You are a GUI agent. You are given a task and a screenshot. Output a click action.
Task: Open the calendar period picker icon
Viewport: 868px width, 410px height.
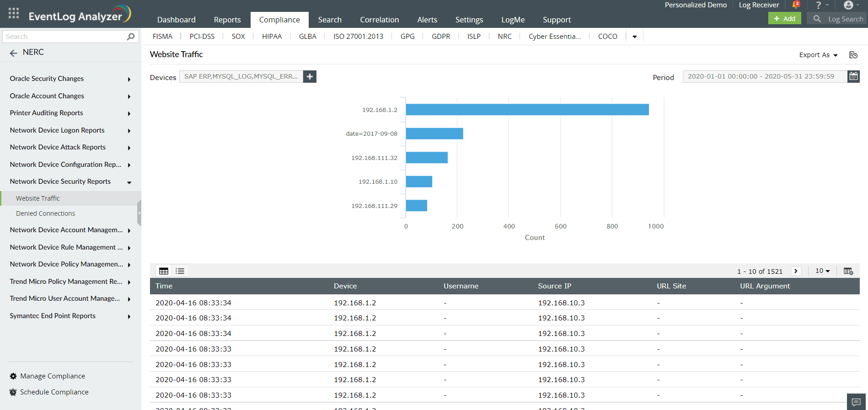point(853,77)
